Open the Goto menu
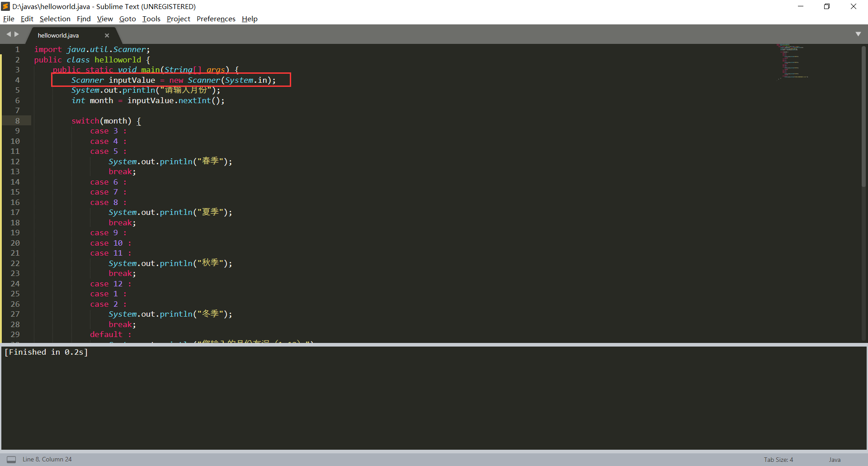This screenshot has width=868, height=466. pos(127,19)
